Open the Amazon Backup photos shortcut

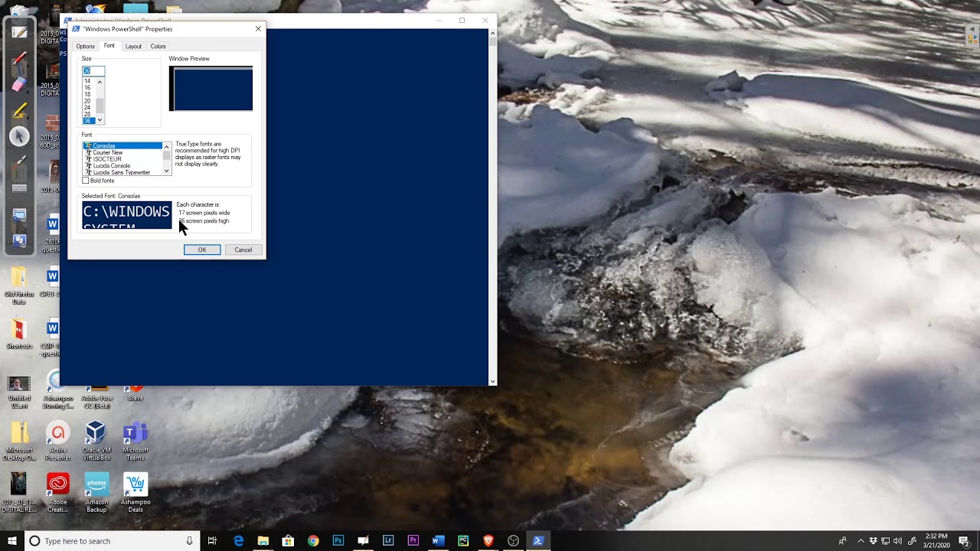96,493
